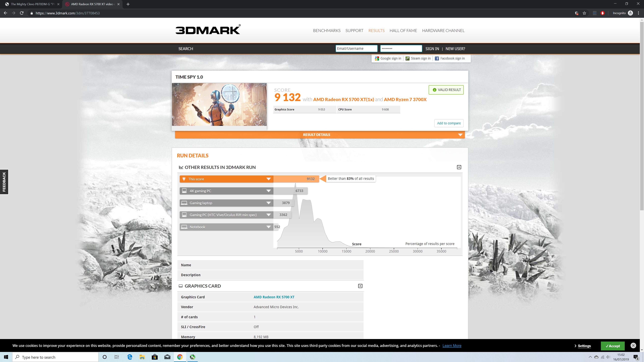Expand the 4K gaming PC dropdown
The height and width of the screenshot is (362, 644).
coord(269,191)
